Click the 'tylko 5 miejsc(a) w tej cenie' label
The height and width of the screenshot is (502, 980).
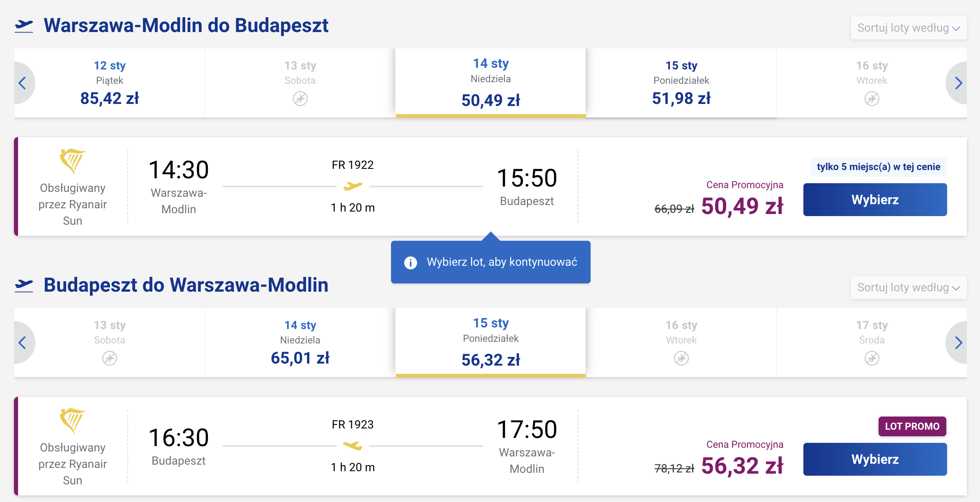click(879, 167)
